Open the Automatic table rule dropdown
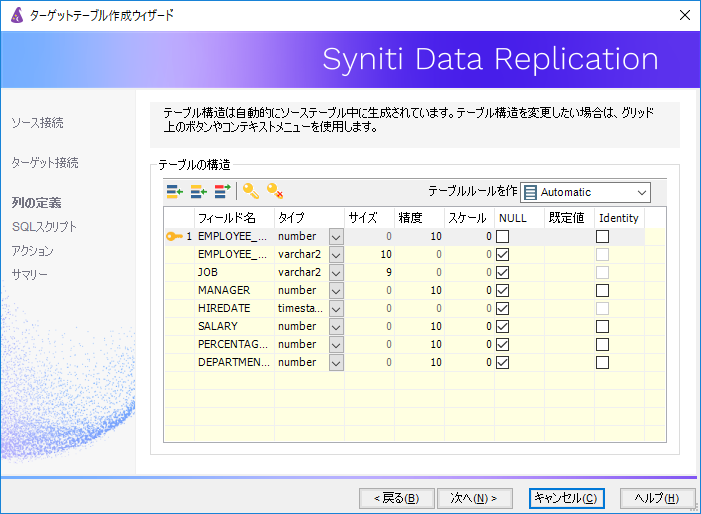 [x=585, y=193]
